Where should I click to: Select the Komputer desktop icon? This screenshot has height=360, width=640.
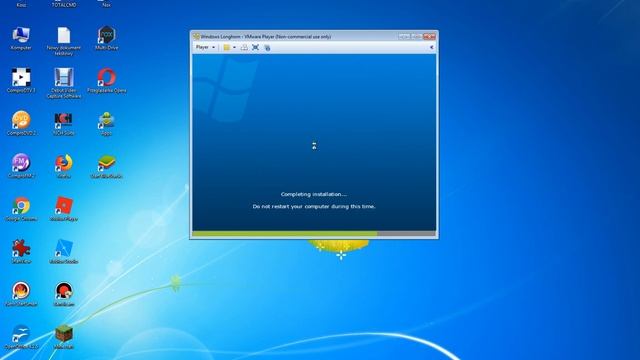point(21,39)
